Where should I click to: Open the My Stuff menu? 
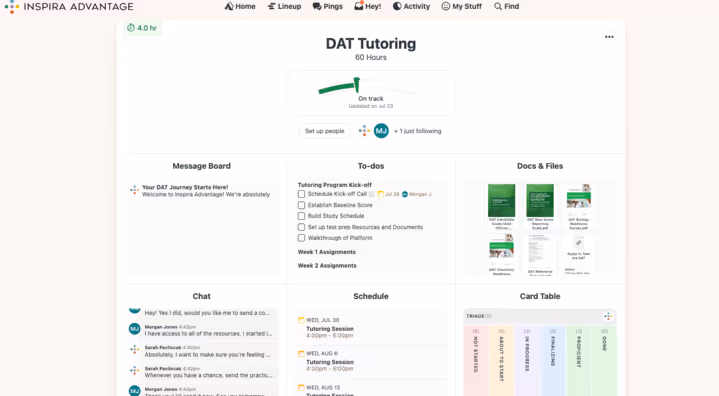point(461,6)
